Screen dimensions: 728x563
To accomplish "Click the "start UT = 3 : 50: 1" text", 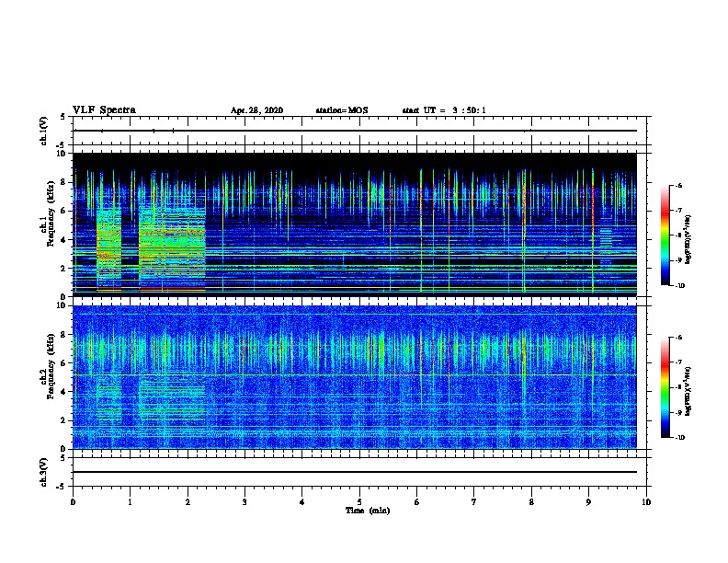I will (x=444, y=110).
